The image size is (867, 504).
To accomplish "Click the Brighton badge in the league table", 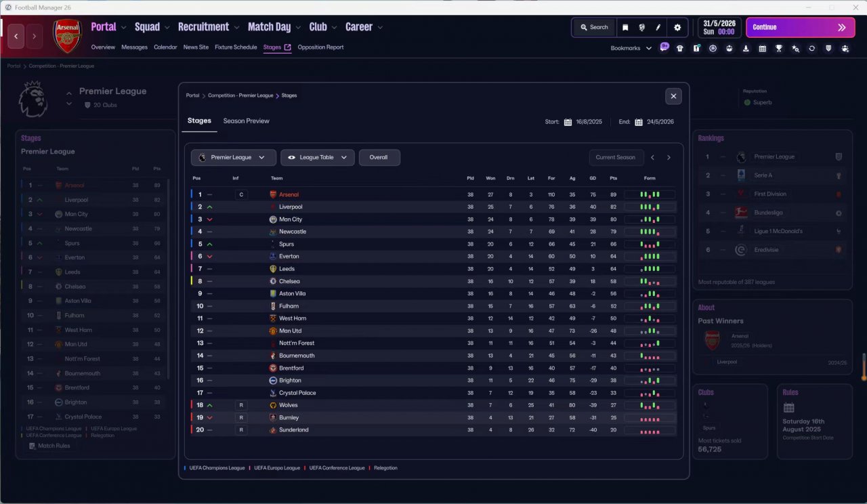I will tap(273, 381).
